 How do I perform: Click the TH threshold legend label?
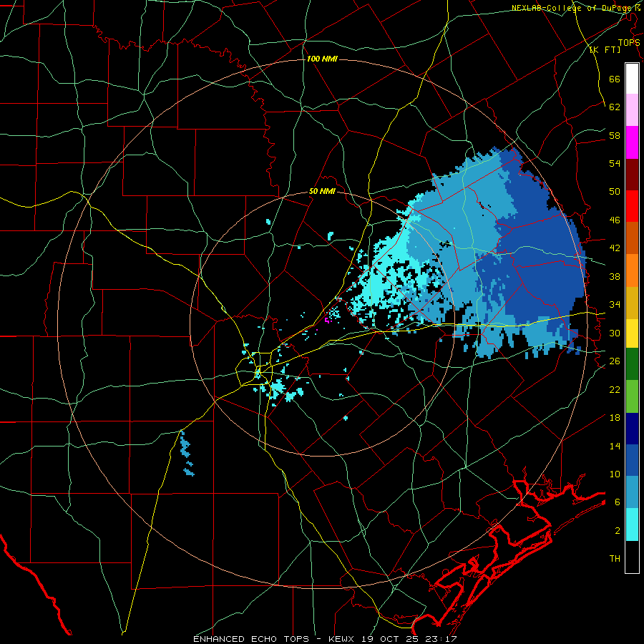pyautogui.click(x=615, y=559)
